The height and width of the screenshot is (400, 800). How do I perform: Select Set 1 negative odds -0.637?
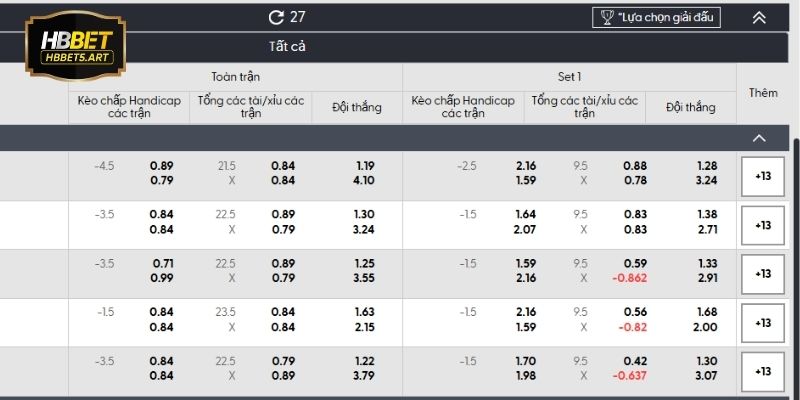[629, 376]
